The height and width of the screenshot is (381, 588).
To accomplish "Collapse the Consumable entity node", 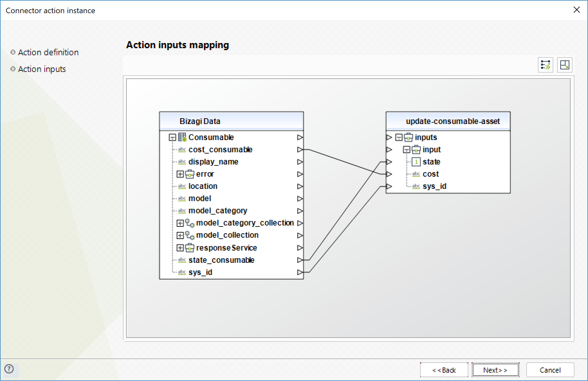I will point(172,137).
